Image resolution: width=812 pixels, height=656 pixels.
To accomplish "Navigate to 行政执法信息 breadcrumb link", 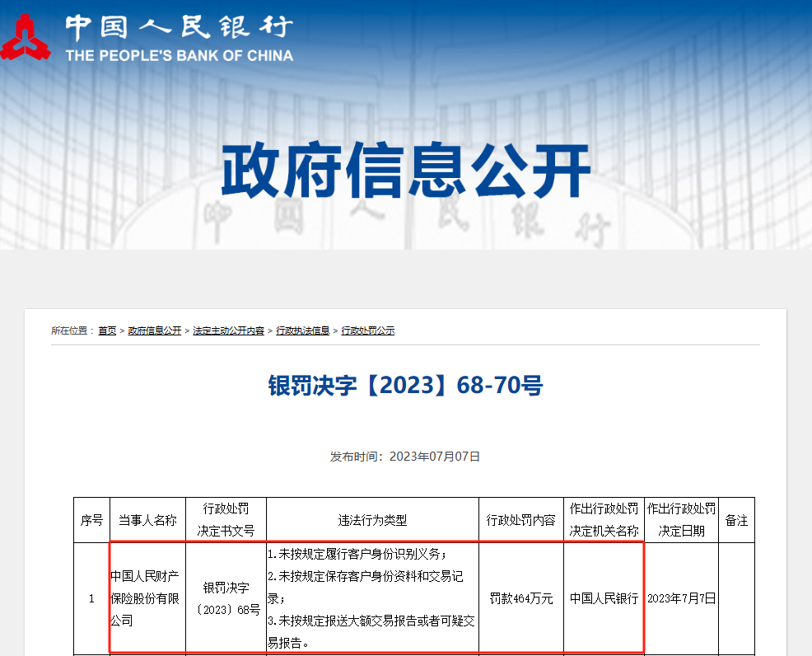I will [x=303, y=330].
